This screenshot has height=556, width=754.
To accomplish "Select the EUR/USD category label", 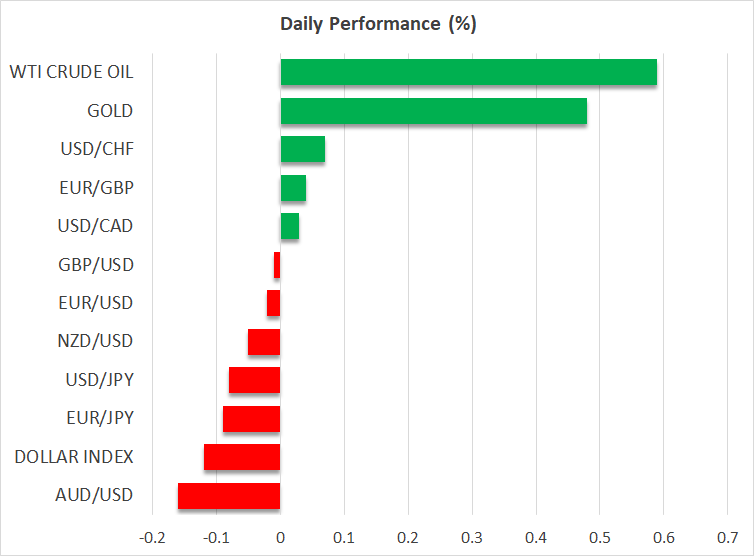I will point(97,303).
